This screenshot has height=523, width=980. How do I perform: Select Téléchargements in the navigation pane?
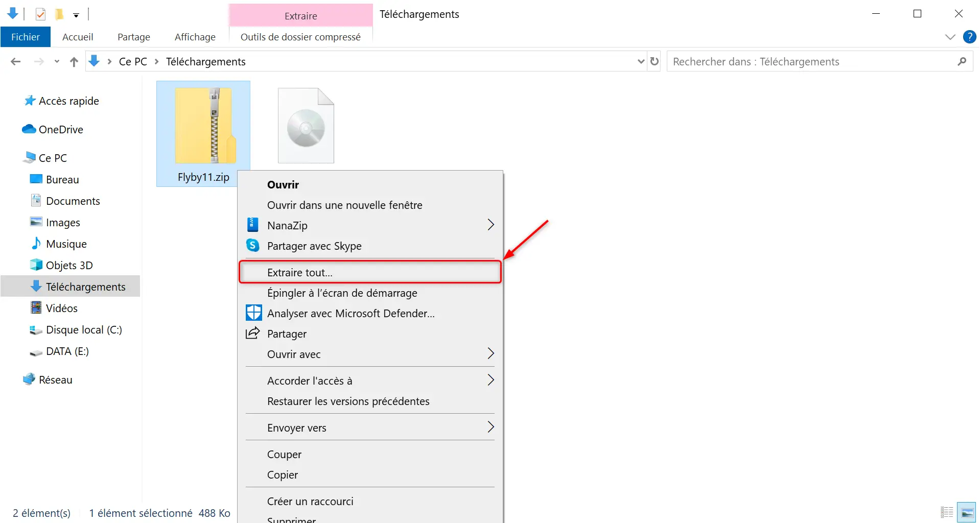[71, 287]
